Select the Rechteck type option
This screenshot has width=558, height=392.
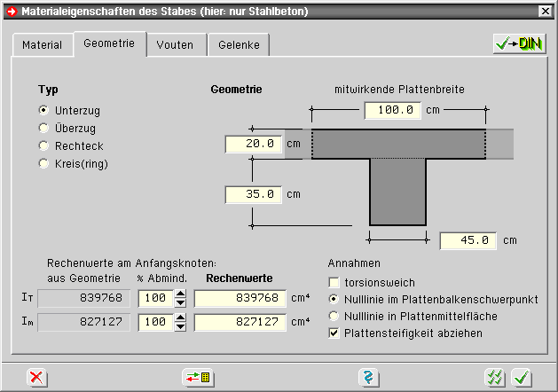43,145
